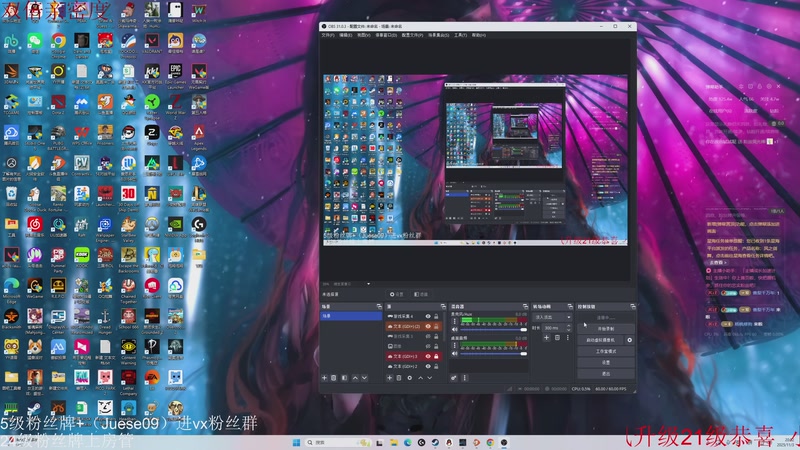Toggle visibility of bottom 文本 (GDI+) 2 source
The height and width of the screenshot is (450, 800).
click(428, 366)
